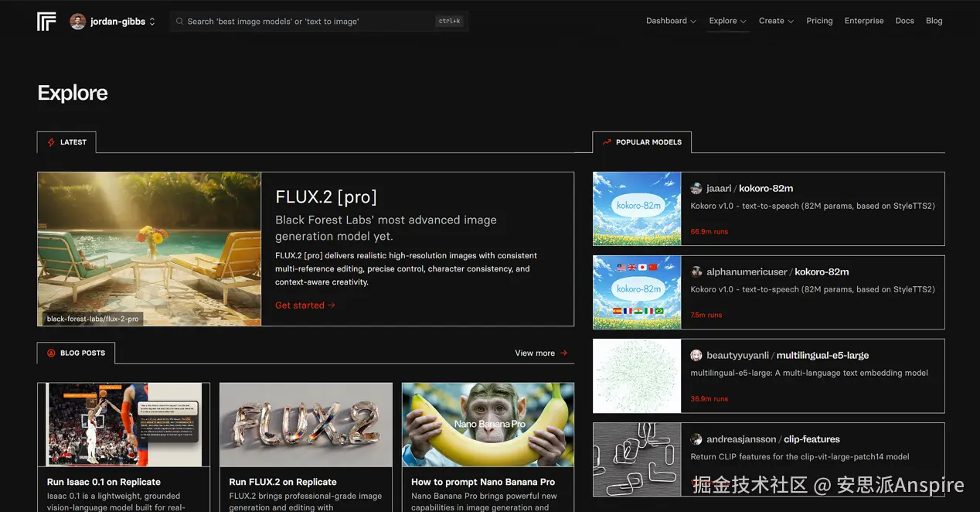Screen dimensions: 980x512
Task: Select the Popular Models tab
Action: point(641,142)
